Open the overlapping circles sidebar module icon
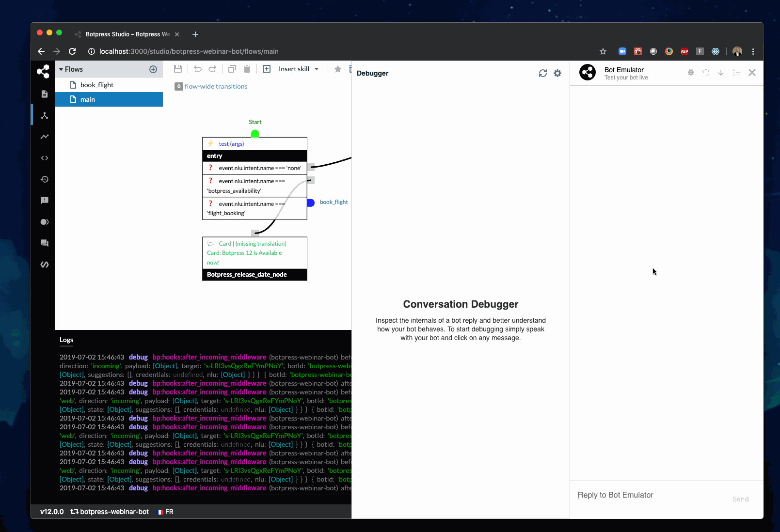This screenshot has height=532, width=780. (x=45, y=222)
